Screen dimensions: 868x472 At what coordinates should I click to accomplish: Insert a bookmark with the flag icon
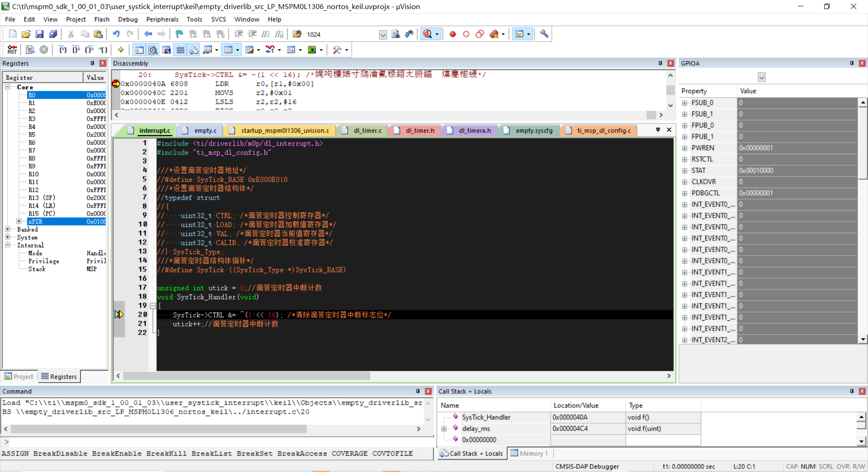(179, 34)
